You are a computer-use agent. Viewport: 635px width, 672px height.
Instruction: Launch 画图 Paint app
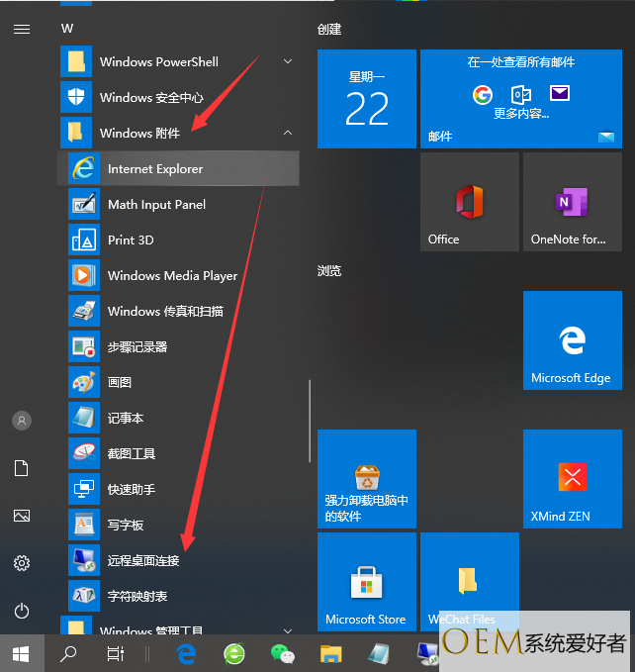point(120,383)
